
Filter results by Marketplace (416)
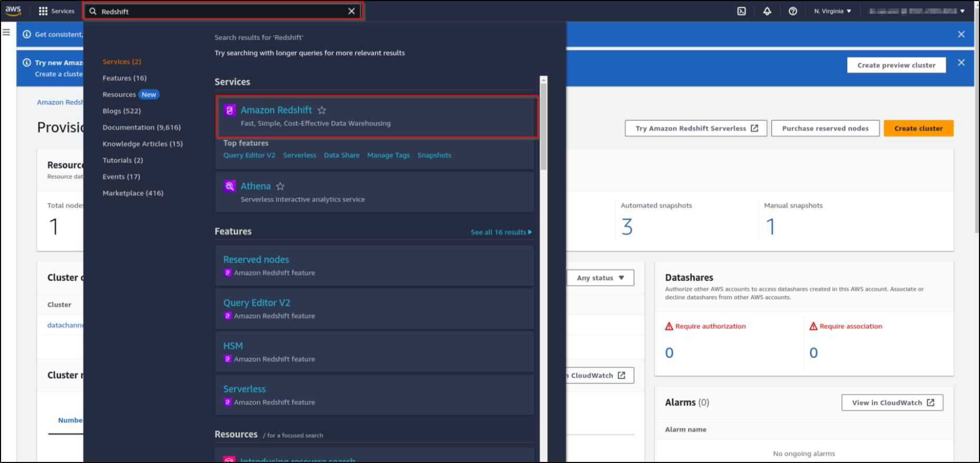tap(133, 193)
